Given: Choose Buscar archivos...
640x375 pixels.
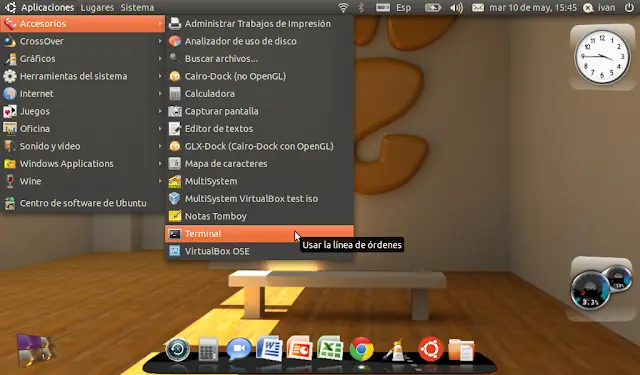Looking at the screenshot, I should pos(259,58).
